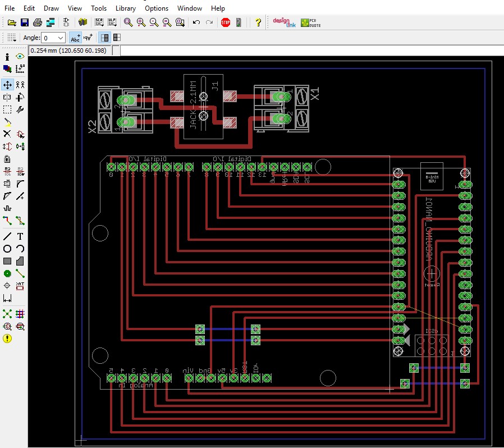Toggle the Show eye tool
504x448 pixels.
pyautogui.click(x=20, y=57)
